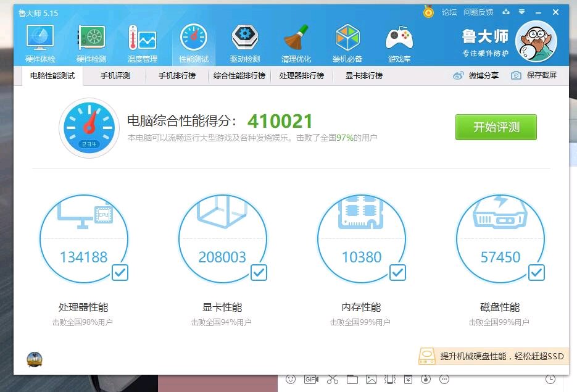Screen dimensions: 577x392
Task: Click the speedometer gauge score icon
Action: (89, 128)
